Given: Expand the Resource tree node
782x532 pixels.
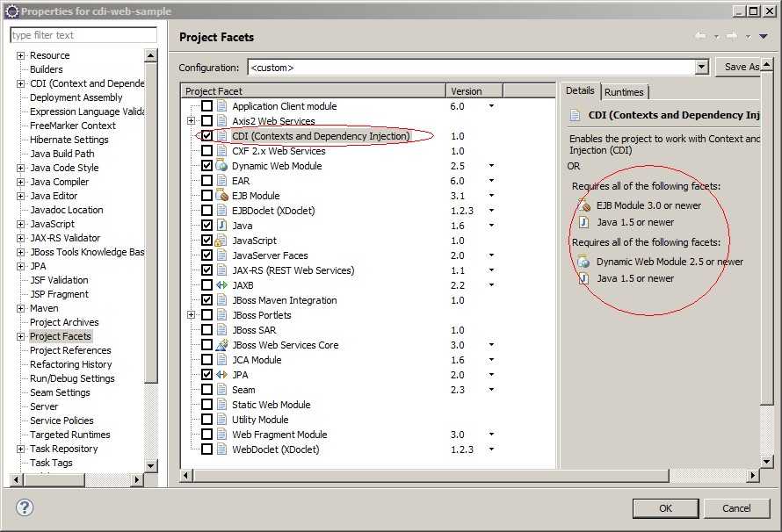Looking at the screenshot, I should click(x=20, y=56).
